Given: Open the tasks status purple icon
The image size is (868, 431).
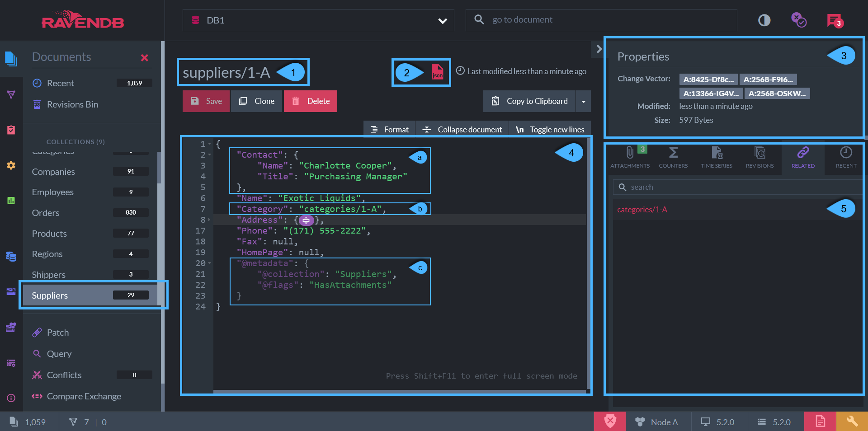Looking at the screenshot, I should click(x=798, y=20).
